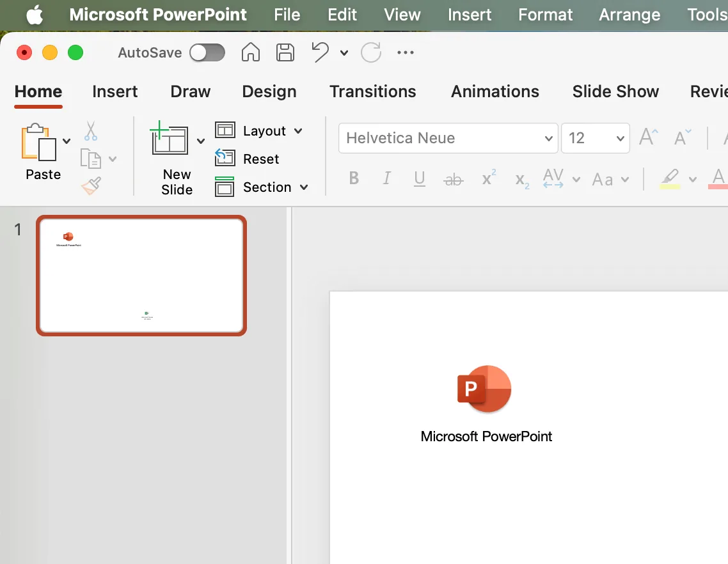
Task: Expand the Change Case dropdown arrow
Action: coord(625,179)
